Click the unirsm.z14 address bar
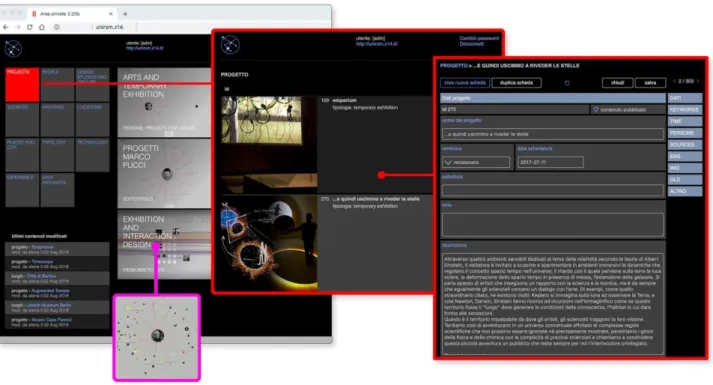 pos(110,27)
